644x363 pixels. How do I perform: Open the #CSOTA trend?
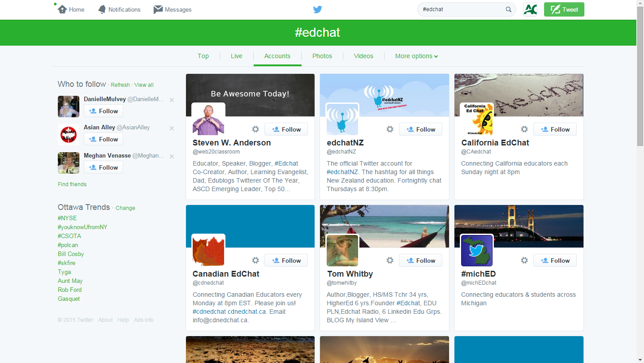(69, 236)
